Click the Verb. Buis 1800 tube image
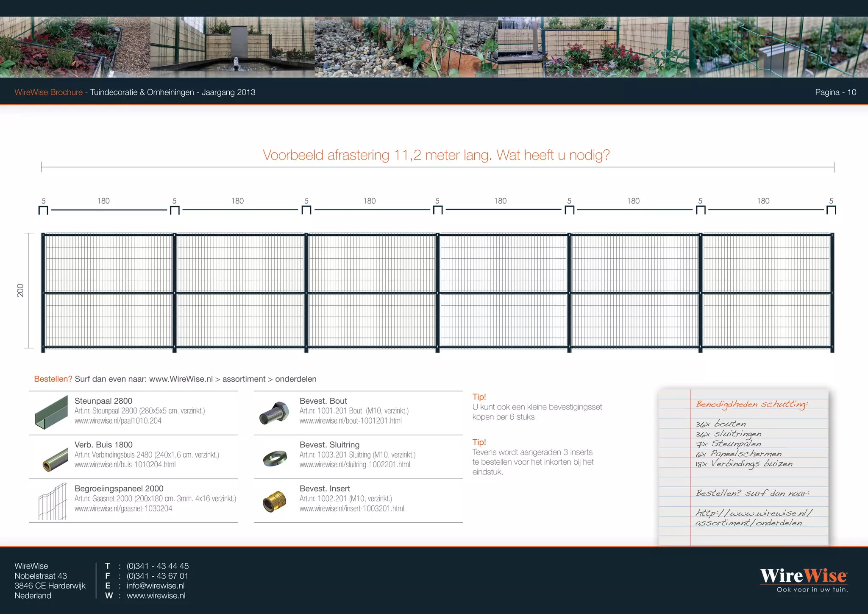 click(x=56, y=460)
